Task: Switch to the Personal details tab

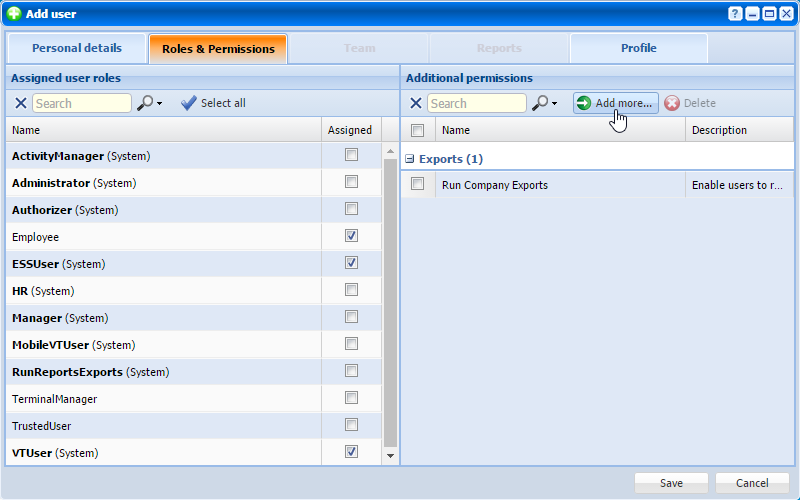Action: coord(77,48)
